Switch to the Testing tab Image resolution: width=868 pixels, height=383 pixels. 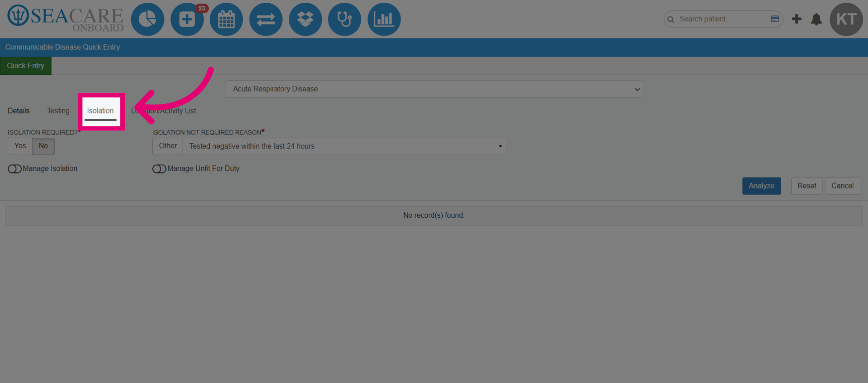pyautogui.click(x=58, y=111)
